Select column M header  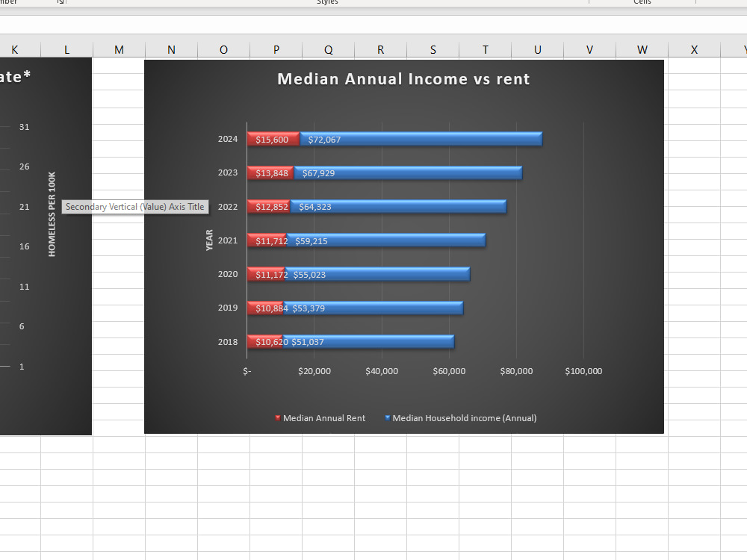[119, 49]
